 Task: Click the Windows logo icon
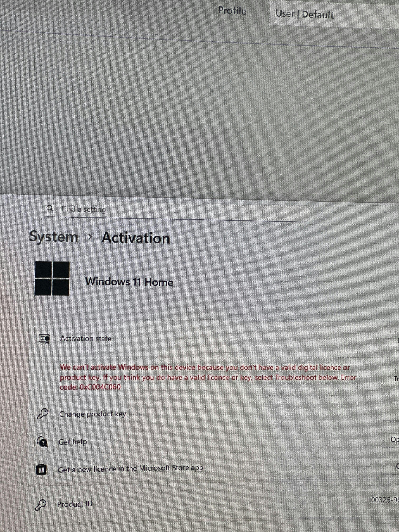point(52,279)
